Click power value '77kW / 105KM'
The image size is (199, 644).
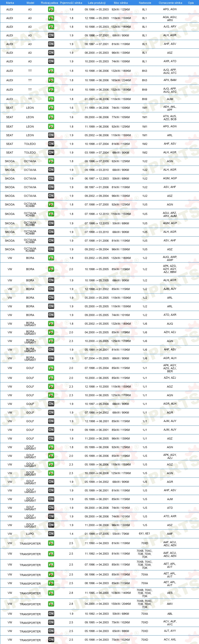coord(121,117)
